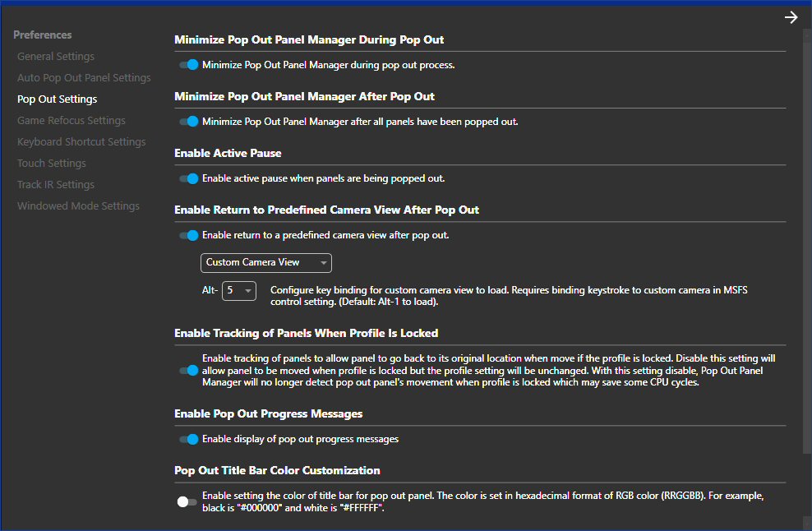812x531 pixels.
Task: Toggle Minimize Pop Out Panel Manager during pop out
Action: pos(189,65)
